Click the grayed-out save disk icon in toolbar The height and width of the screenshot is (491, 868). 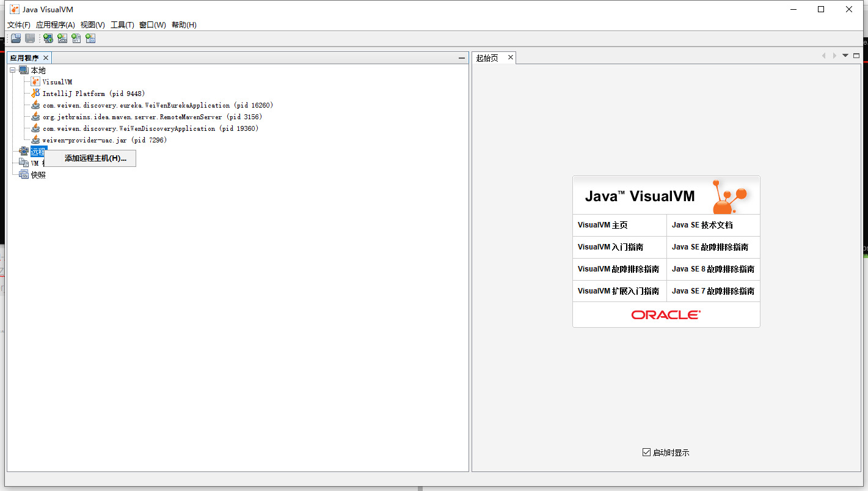pos(30,39)
